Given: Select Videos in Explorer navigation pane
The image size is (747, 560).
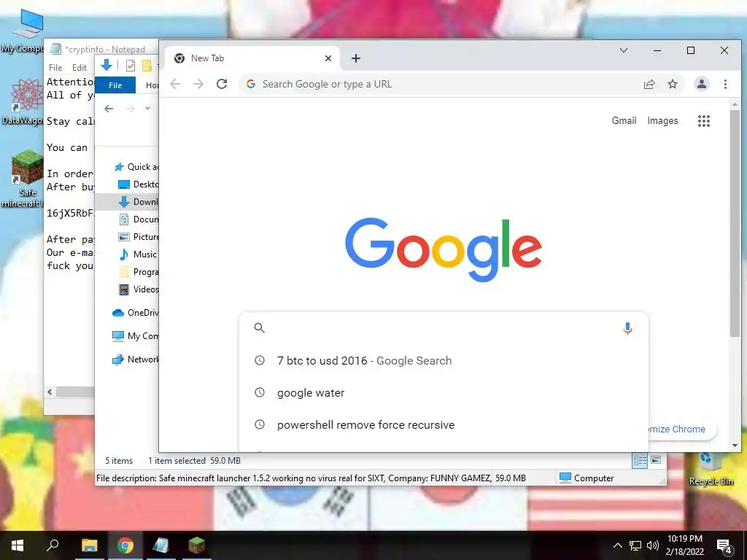Looking at the screenshot, I should click(138, 289).
